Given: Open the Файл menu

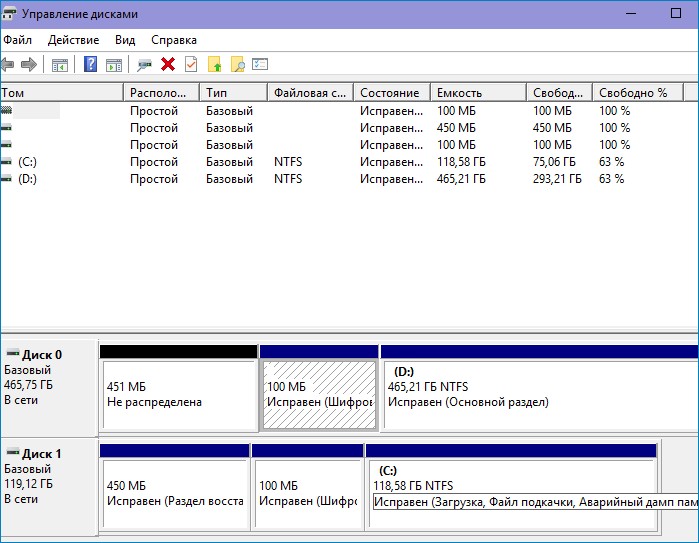Looking at the screenshot, I should (17, 40).
